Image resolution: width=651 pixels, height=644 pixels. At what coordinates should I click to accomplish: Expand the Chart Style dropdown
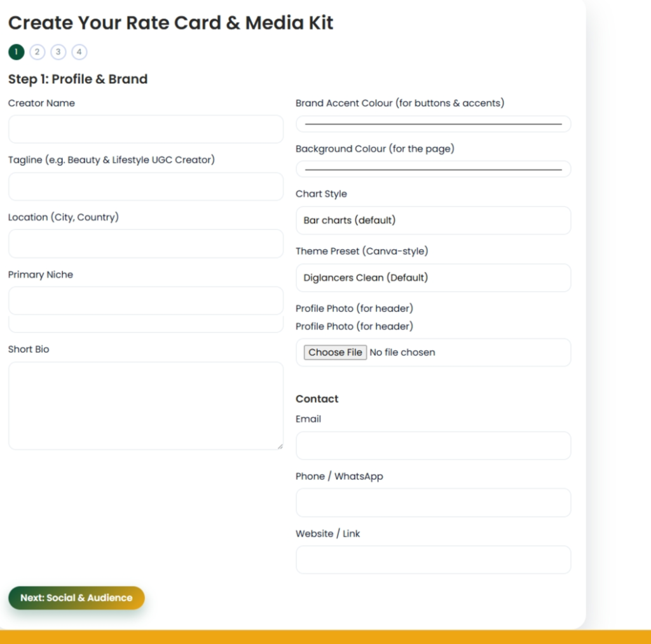pos(433,221)
